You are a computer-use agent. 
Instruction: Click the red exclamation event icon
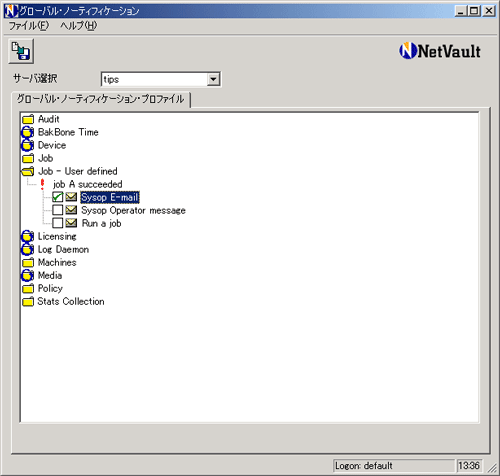[x=42, y=184]
